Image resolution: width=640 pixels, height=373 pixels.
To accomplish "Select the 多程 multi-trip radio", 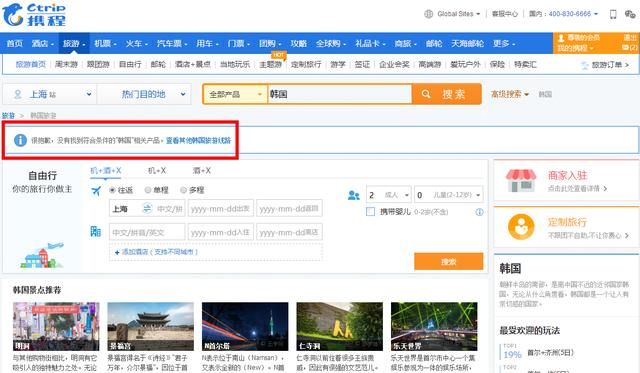I will 184,190.
